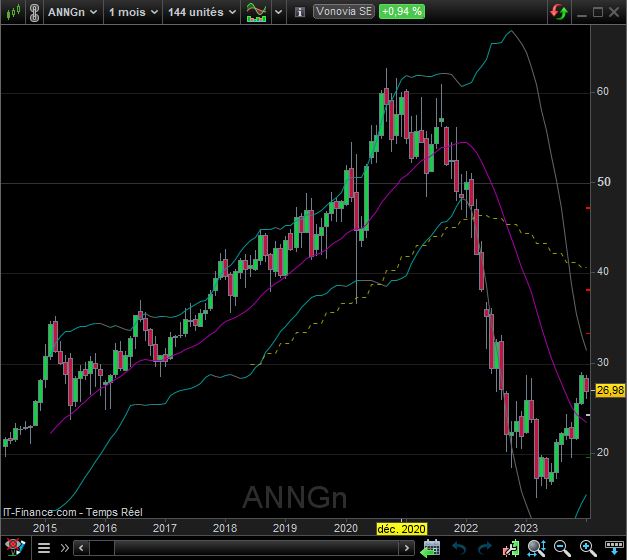Click the scrollbar left arrow
Screen dimensions: 629x560
(81, 548)
